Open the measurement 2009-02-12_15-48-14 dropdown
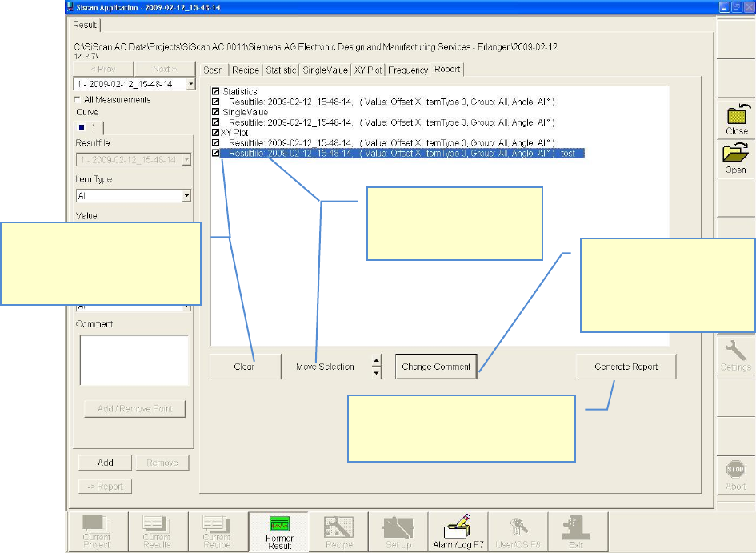 tap(190, 84)
